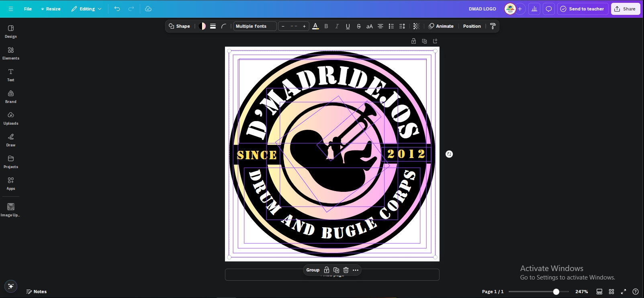Duplicate page icon above canvas
The image size is (644, 298).
coord(424,41)
